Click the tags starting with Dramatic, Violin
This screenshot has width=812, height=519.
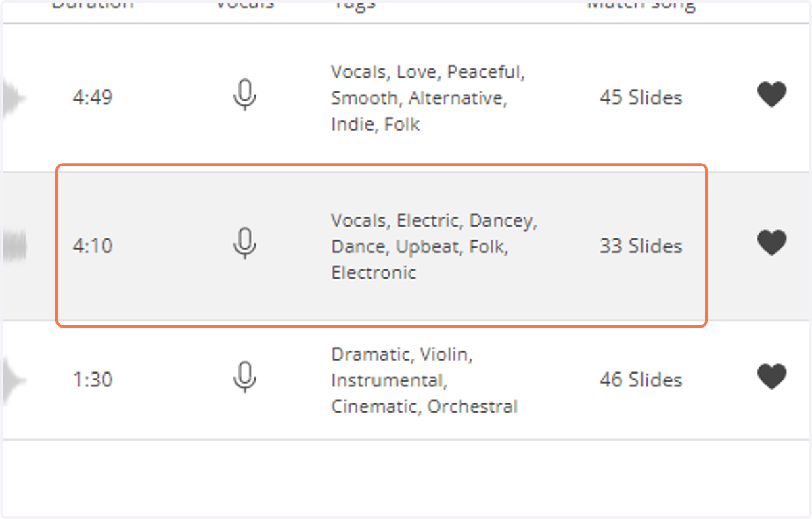point(424,380)
